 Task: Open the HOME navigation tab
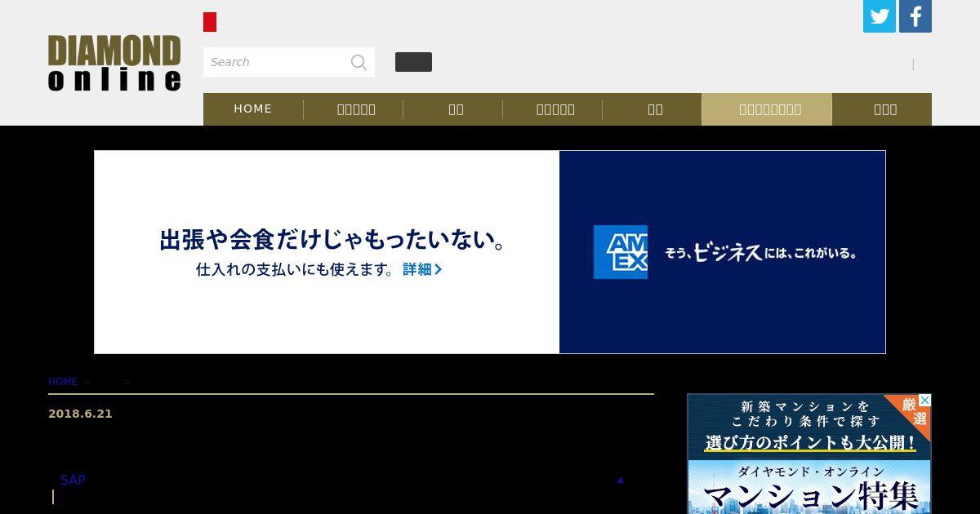(x=253, y=109)
